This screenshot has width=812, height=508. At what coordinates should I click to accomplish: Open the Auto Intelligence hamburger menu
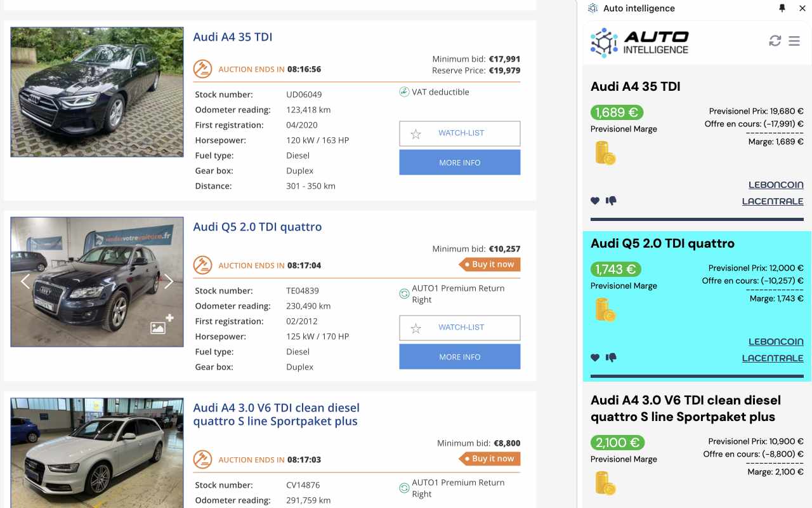pyautogui.click(x=794, y=40)
